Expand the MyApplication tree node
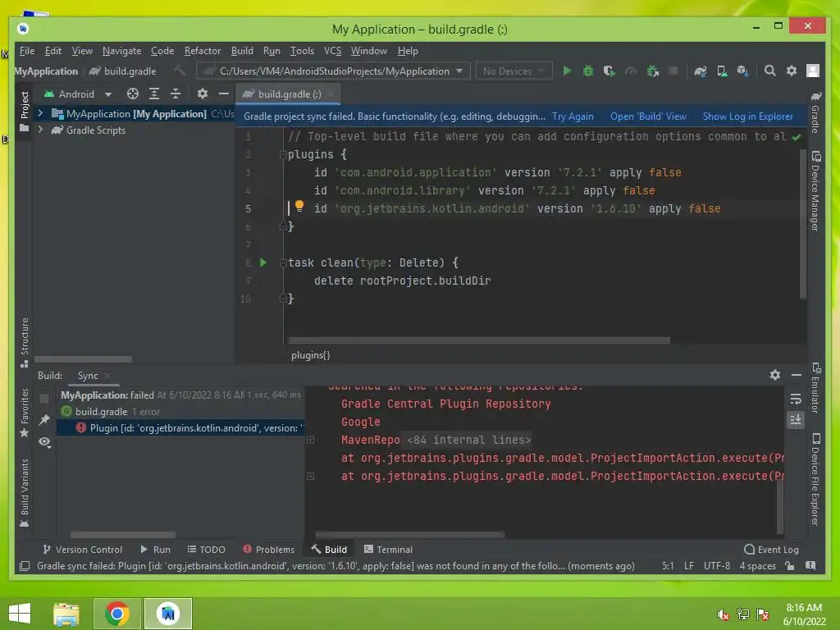 pyautogui.click(x=40, y=113)
